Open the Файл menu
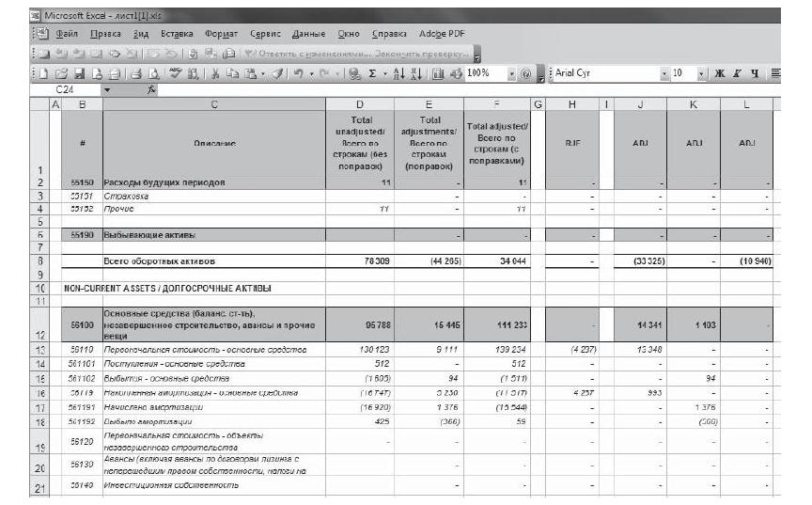The height and width of the screenshot is (505, 812). point(67,34)
